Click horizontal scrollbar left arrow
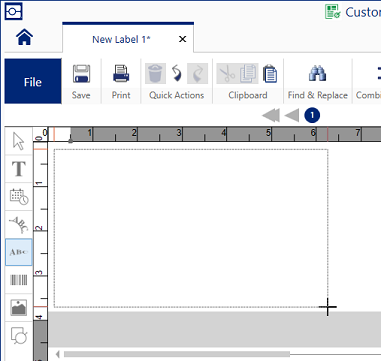381x361 pixels. click(x=58, y=354)
